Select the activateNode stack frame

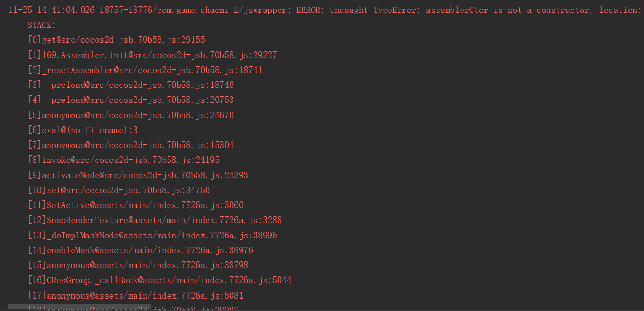(138, 175)
